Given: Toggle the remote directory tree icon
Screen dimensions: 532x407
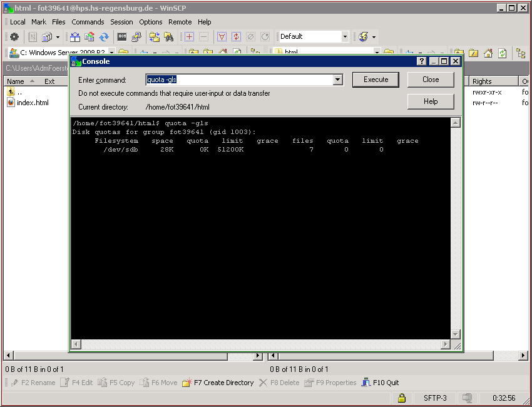Looking at the screenshot, I should (x=521, y=53).
